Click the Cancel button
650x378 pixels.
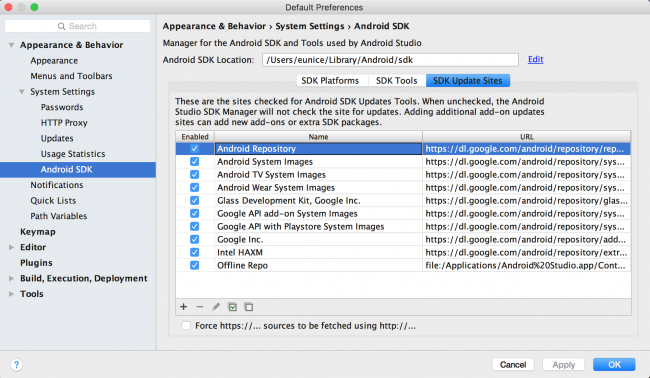pyautogui.click(x=513, y=364)
